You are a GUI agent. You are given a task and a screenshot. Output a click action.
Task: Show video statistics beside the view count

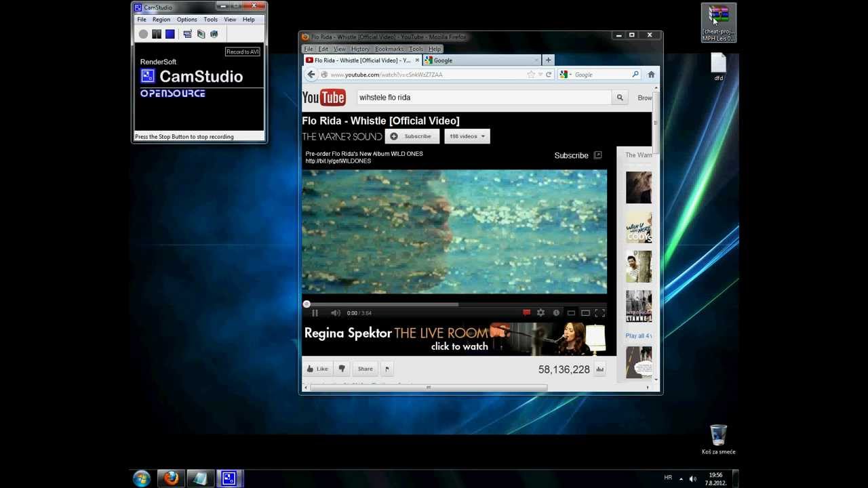599,369
